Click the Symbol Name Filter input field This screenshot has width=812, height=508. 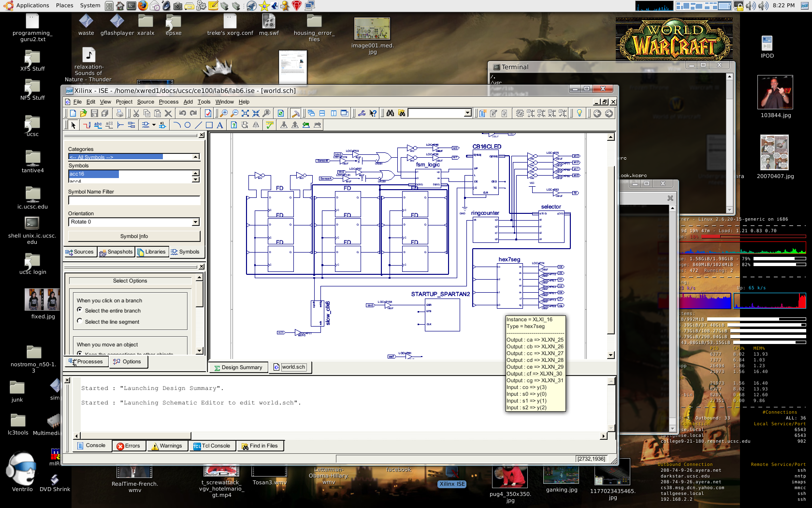[x=134, y=200]
